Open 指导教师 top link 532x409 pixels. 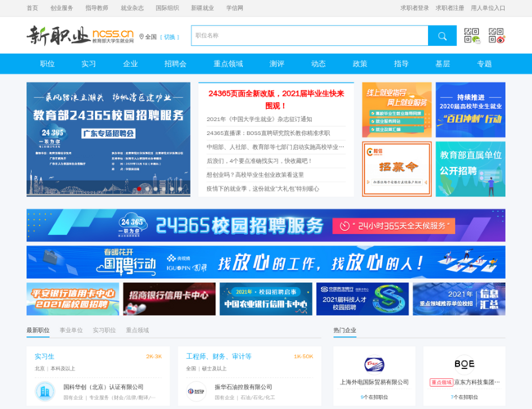(x=97, y=8)
